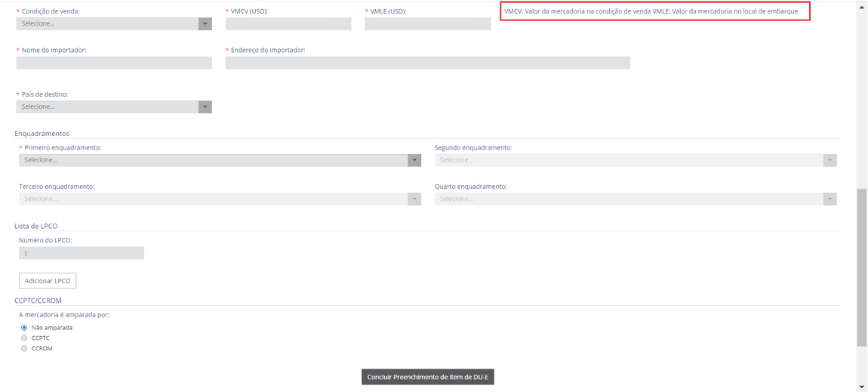
Task: Click the vertical scrollbar thumb
Action: pos(862,267)
